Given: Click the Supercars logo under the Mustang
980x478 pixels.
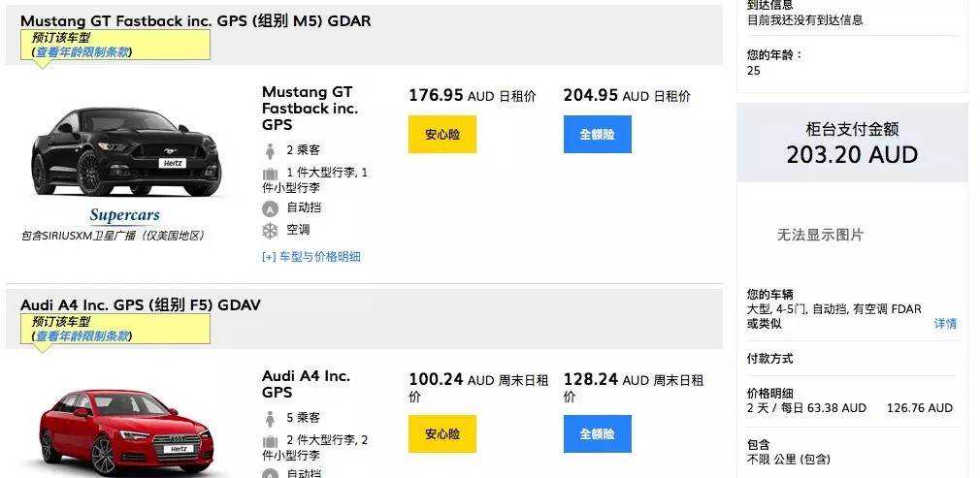Looking at the screenshot, I should pos(124,215).
